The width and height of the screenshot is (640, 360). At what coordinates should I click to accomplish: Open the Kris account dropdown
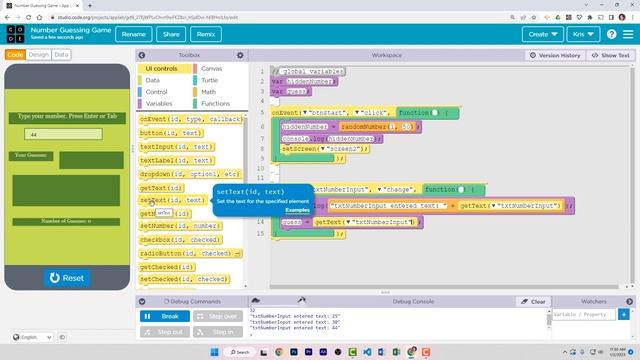coord(583,34)
